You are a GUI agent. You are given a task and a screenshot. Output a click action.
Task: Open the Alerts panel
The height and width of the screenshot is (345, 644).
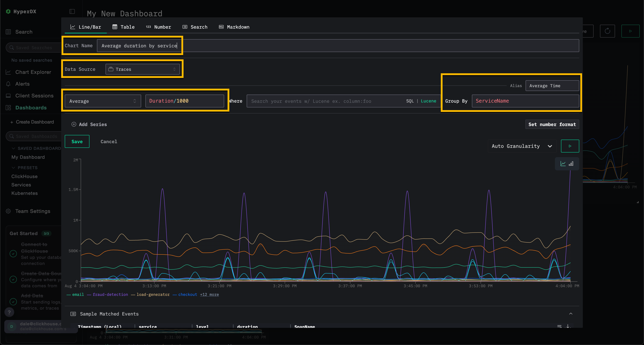[x=22, y=84]
